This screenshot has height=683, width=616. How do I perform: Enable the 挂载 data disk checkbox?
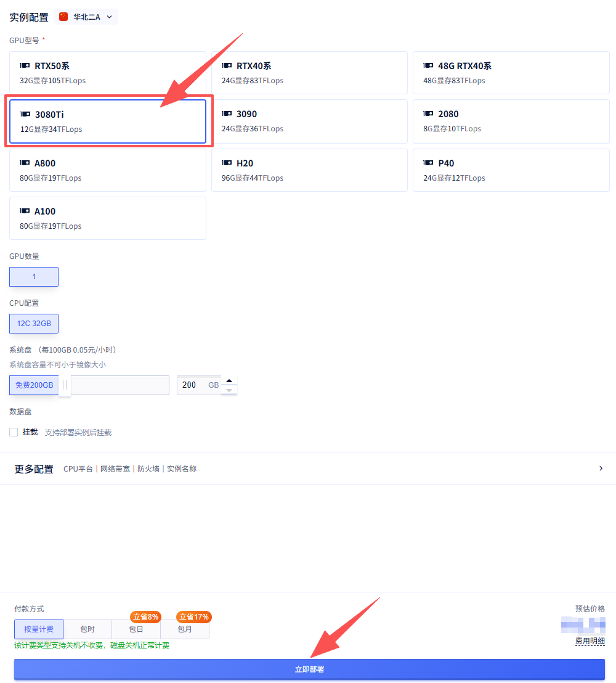14,432
